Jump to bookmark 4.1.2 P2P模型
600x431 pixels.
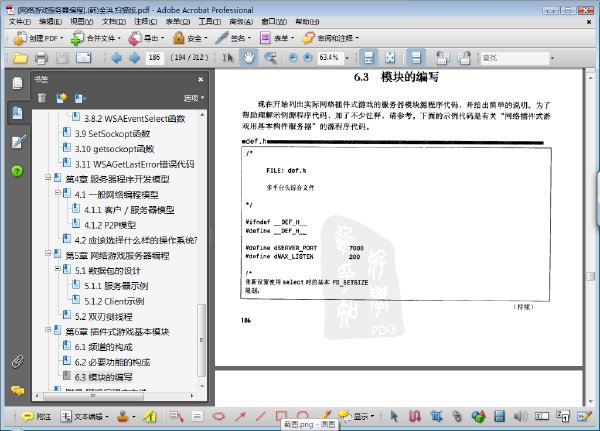coord(110,225)
